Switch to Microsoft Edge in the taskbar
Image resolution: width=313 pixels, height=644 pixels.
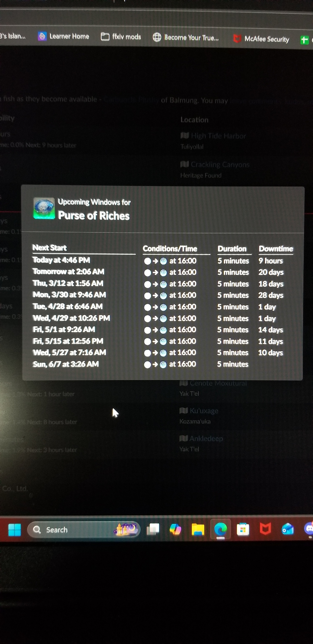tap(221, 529)
